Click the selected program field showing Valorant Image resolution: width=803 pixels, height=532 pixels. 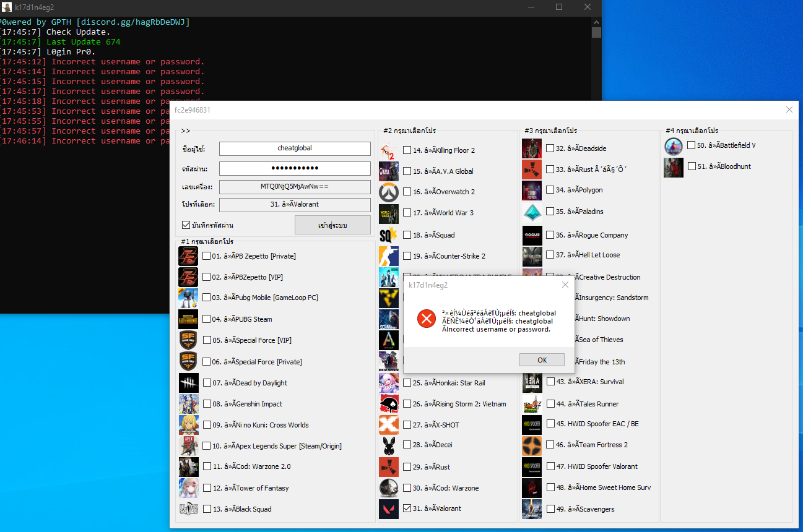point(295,204)
